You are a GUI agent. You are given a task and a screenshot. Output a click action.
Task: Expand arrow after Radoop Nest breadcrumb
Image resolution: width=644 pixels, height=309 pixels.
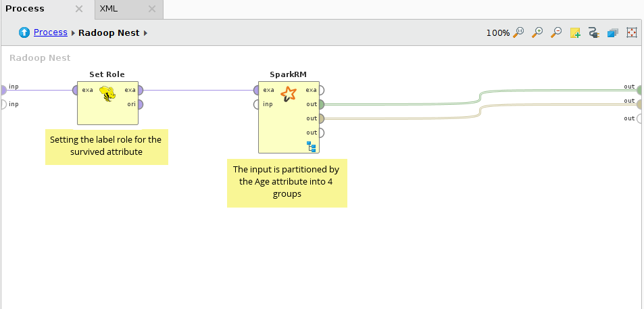145,32
